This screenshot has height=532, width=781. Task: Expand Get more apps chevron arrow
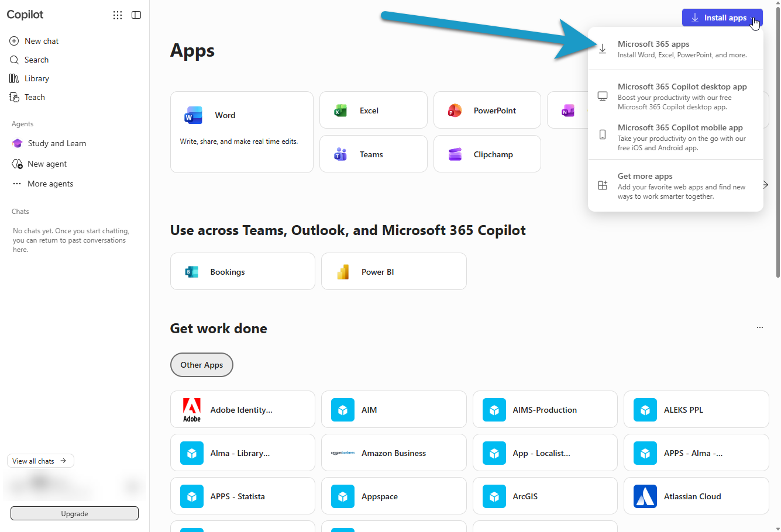click(765, 185)
